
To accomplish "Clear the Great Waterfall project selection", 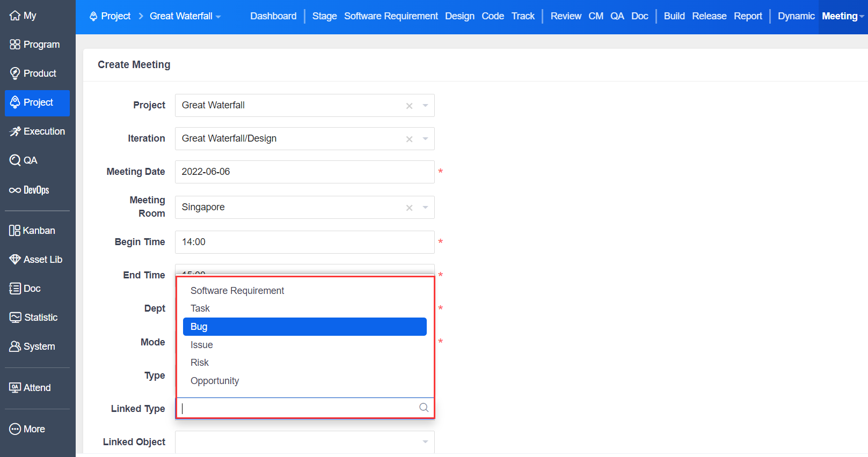I will [409, 106].
